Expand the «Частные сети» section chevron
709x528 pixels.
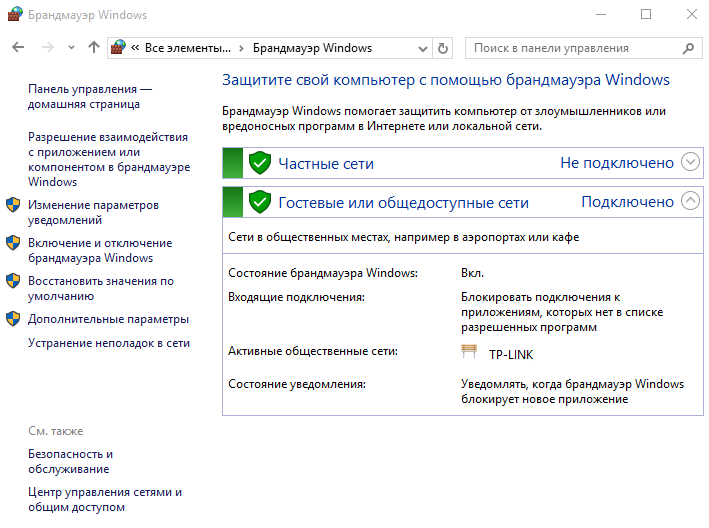pos(690,162)
